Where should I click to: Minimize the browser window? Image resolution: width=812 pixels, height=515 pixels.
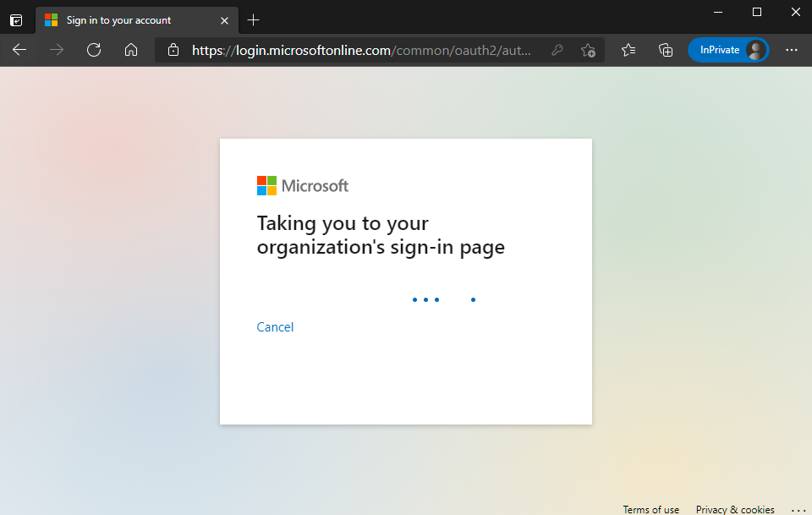tap(718, 12)
